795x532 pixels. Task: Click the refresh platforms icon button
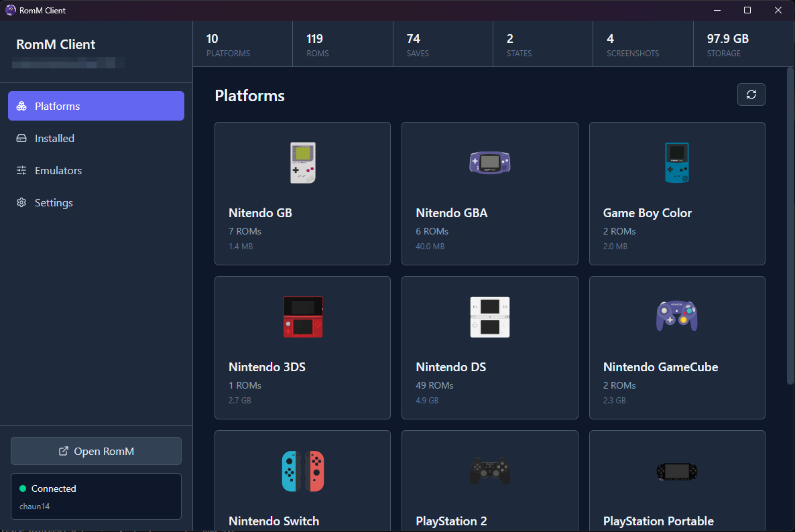pyautogui.click(x=751, y=94)
